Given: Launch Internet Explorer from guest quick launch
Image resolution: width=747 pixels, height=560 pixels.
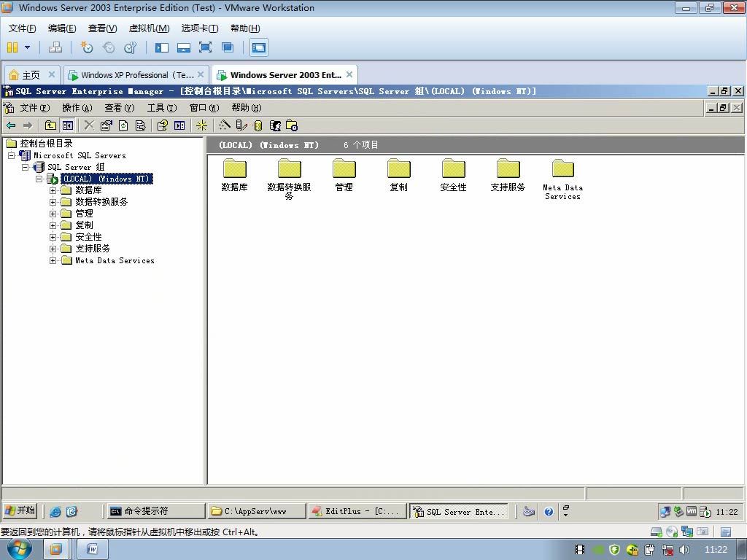Looking at the screenshot, I should [55, 512].
